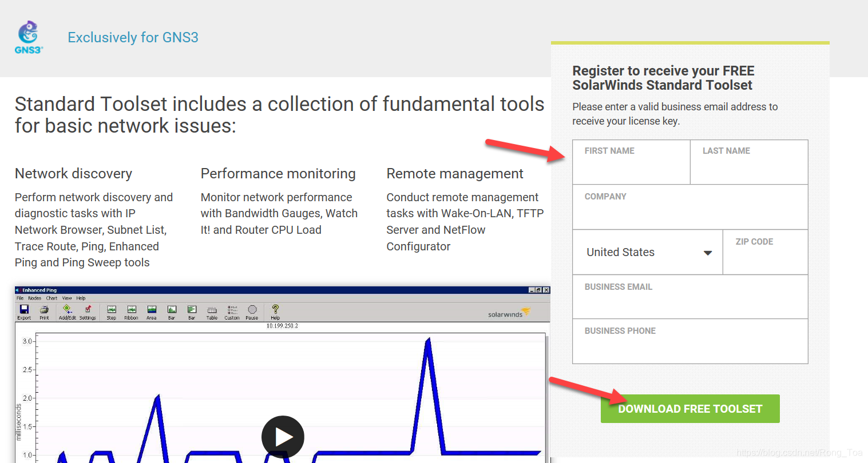The height and width of the screenshot is (463, 868).
Task: Click the BUSINESS PHONE field
Action: point(690,341)
